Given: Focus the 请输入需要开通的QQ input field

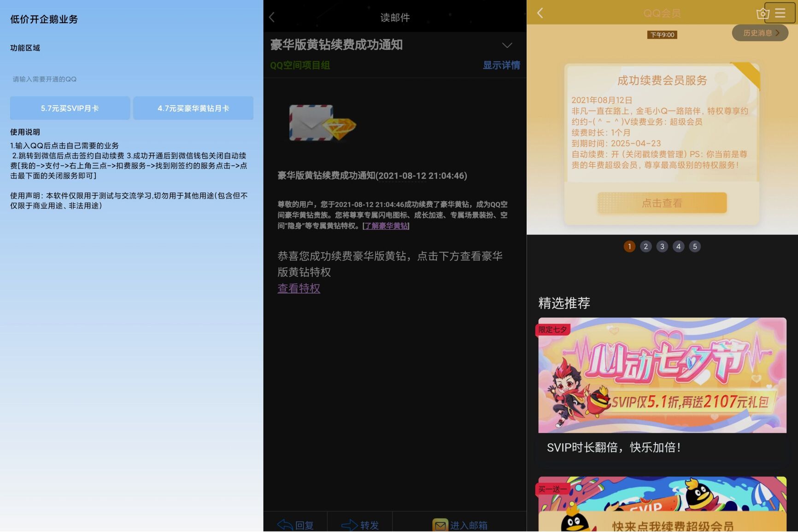Looking at the screenshot, I should 132,79.
